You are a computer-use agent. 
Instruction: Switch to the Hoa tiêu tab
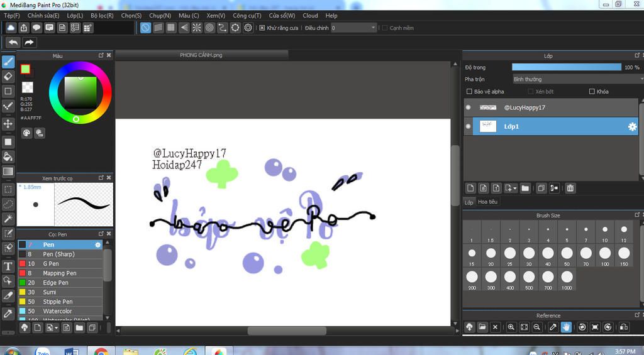pyautogui.click(x=488, y=202)
